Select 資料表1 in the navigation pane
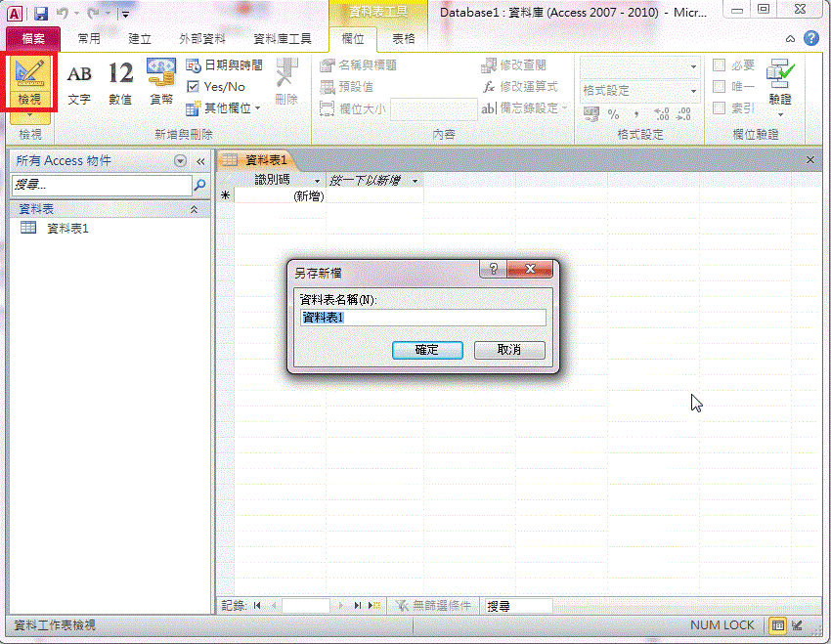The width and height of the screenshot is (831, 644). (67, 228)
